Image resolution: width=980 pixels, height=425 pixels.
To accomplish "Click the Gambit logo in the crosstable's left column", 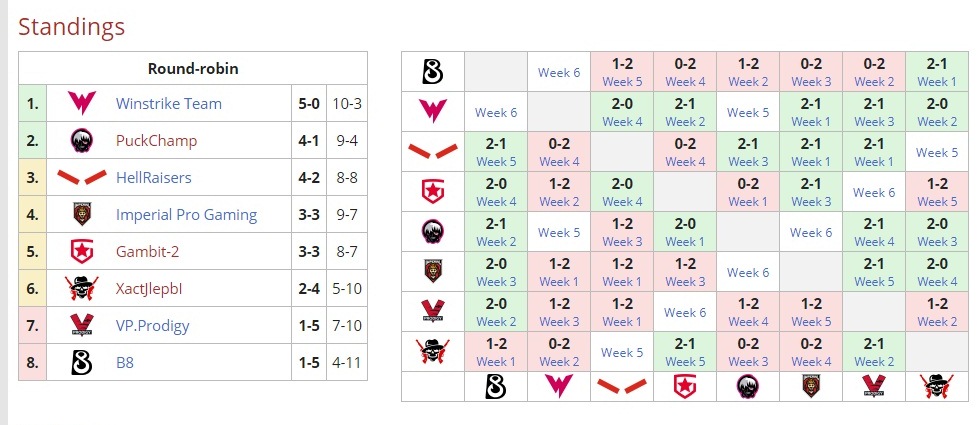I will coord(433,192).
